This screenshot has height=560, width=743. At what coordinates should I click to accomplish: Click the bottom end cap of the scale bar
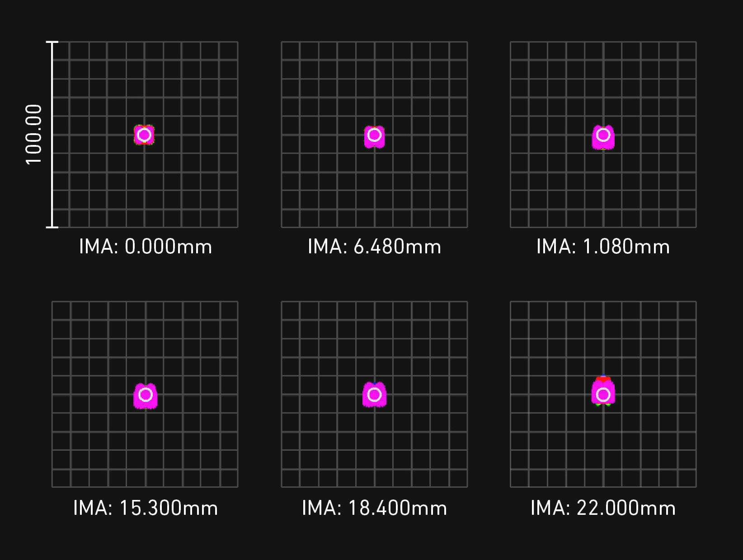point(52,227)
